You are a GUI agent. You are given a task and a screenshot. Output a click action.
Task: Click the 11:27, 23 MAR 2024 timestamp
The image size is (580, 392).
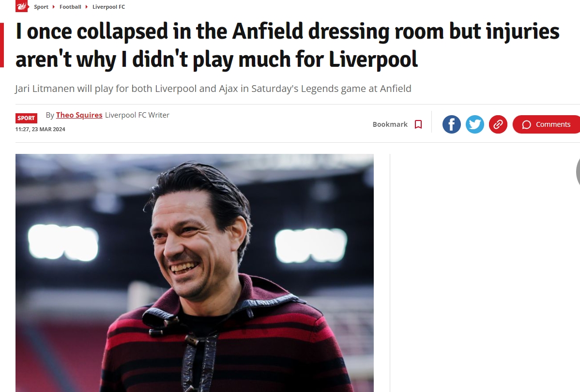(x=40, y=129)
